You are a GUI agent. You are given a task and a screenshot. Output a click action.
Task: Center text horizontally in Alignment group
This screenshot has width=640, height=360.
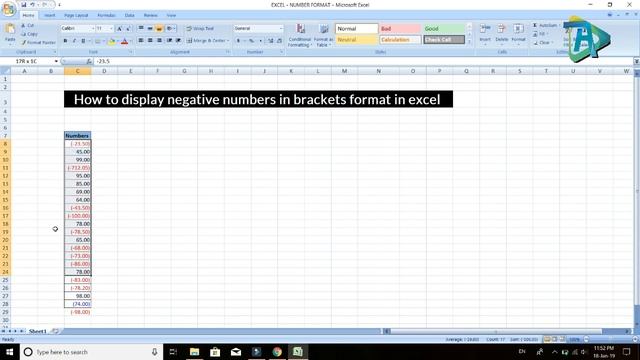(x=150, y=40)
